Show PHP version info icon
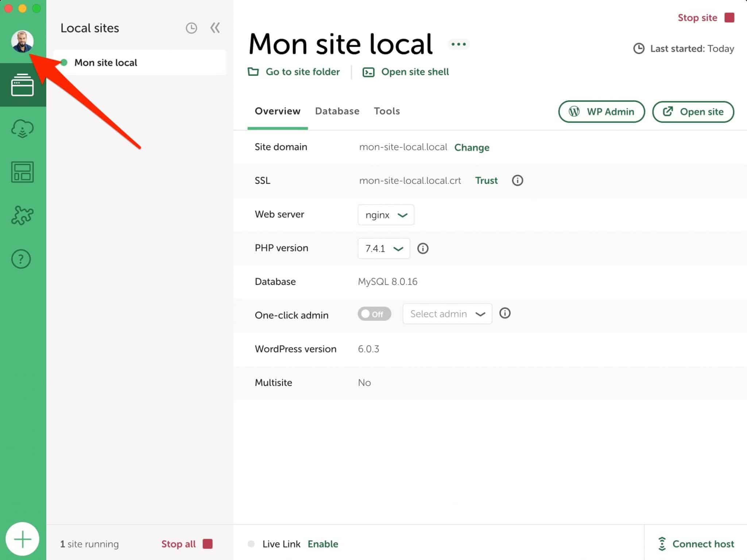Image resolution: width=747 pixels, height=560 pixels. 423,248
